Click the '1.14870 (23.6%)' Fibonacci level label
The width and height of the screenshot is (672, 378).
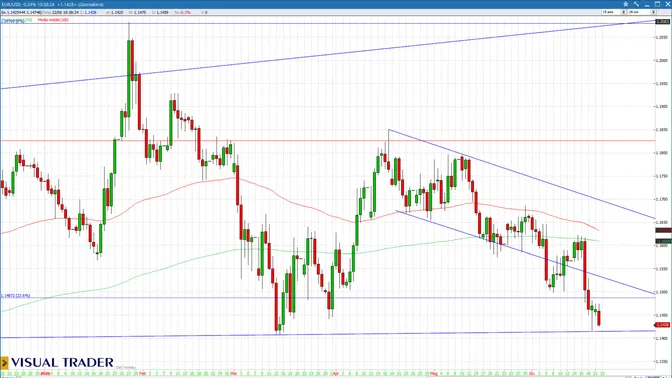15,296
